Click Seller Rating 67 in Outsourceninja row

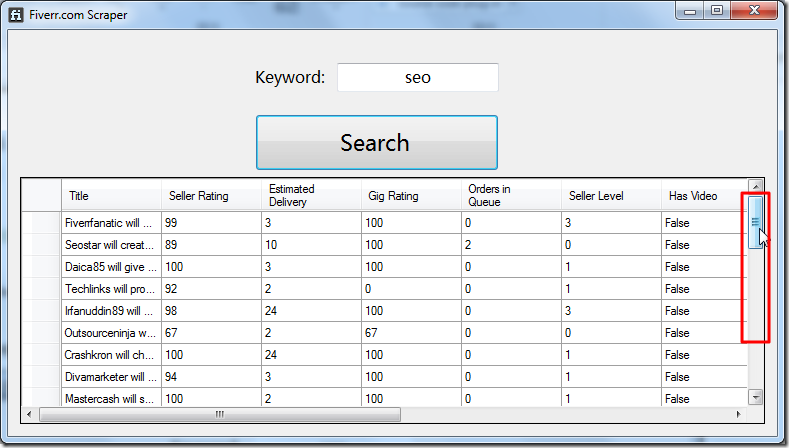pyautogui.click(x=211, y=333)
